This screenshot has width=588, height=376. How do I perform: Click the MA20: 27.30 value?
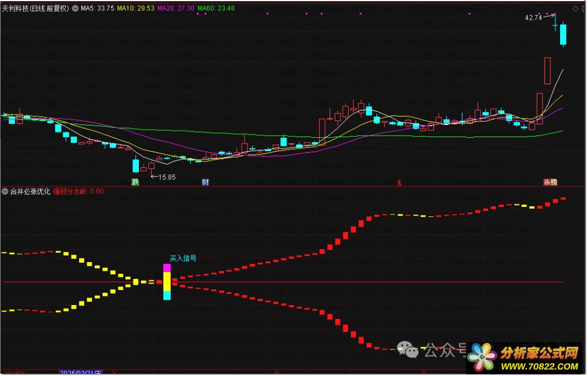pyautogui.click(x=176, y=8)
